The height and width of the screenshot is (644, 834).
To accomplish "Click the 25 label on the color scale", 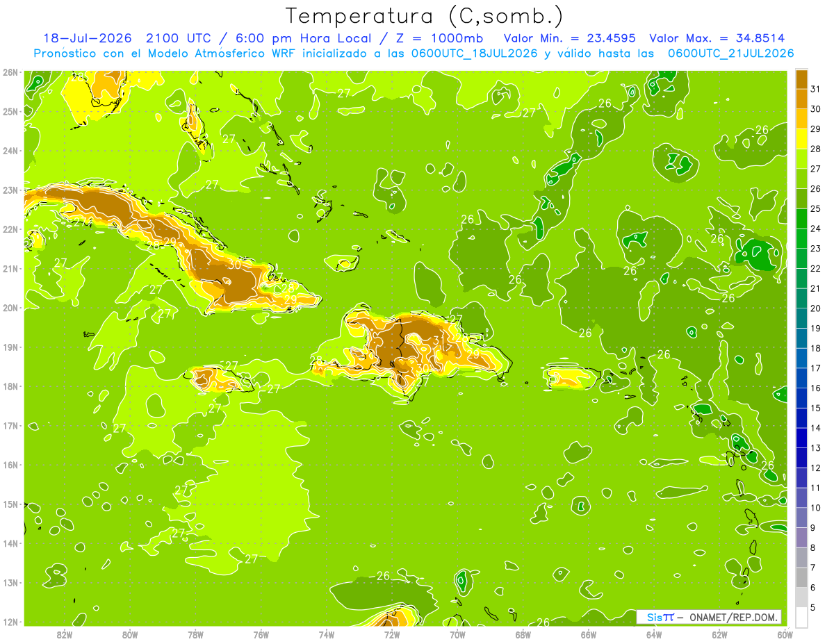I will coord(815,208).
